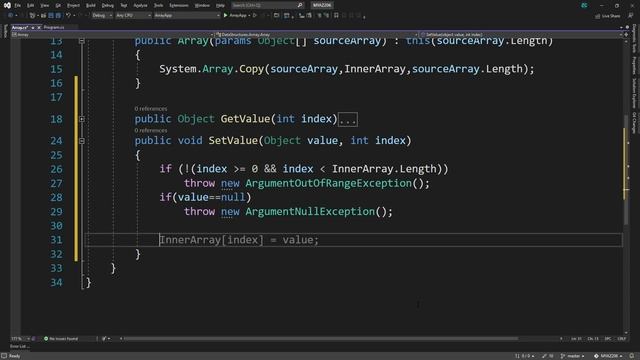
Task: Switch to the Program.cs tab
Action: [x=54, y=27]
